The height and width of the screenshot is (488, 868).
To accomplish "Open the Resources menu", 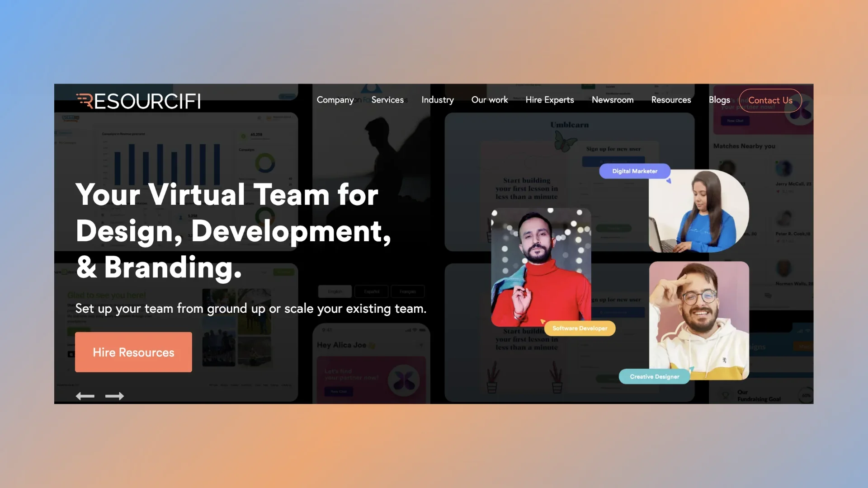I will [x=671, y=100].
